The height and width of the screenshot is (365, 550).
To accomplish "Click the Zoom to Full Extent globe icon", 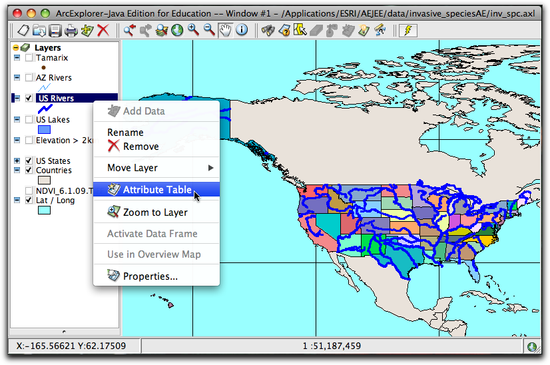I will (177, 30).
